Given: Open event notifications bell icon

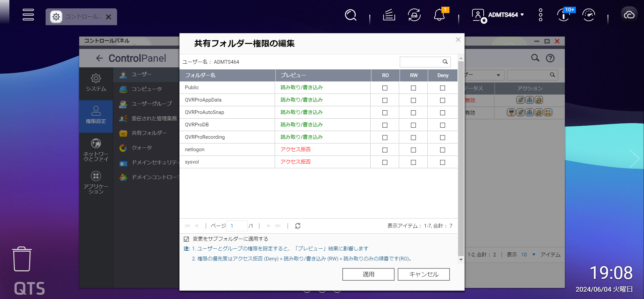Looking at the screenshot, I should pos(439,15).
